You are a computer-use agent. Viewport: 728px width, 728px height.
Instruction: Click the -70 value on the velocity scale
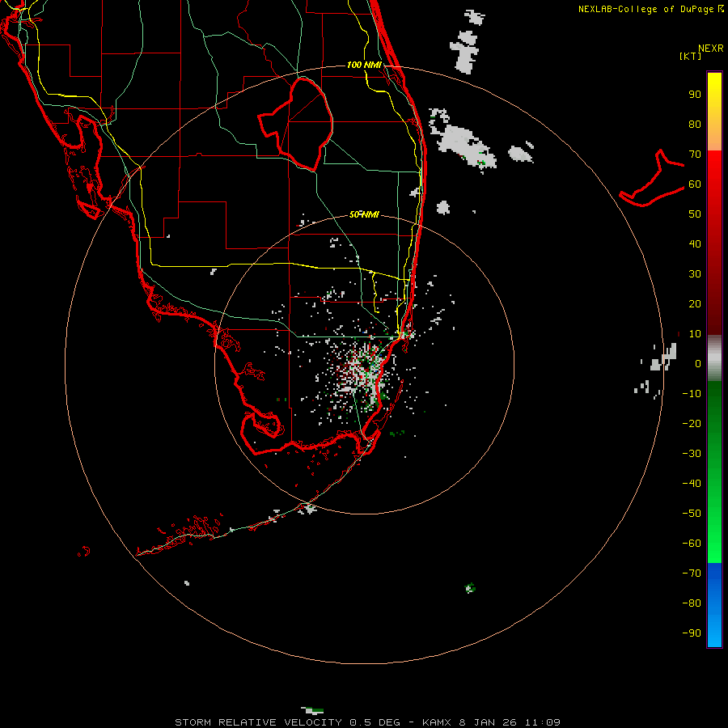click(692, 574)
